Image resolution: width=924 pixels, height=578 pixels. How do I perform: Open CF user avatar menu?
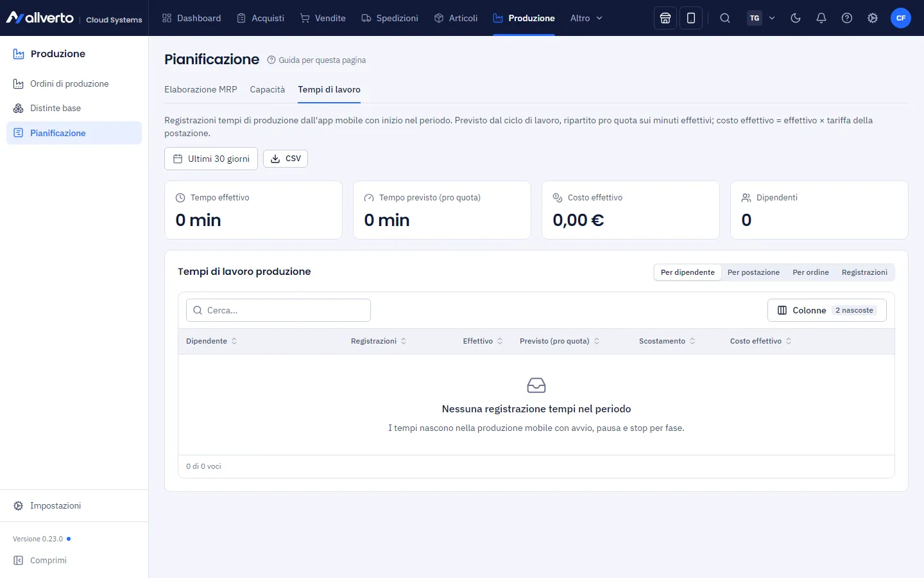901,18
